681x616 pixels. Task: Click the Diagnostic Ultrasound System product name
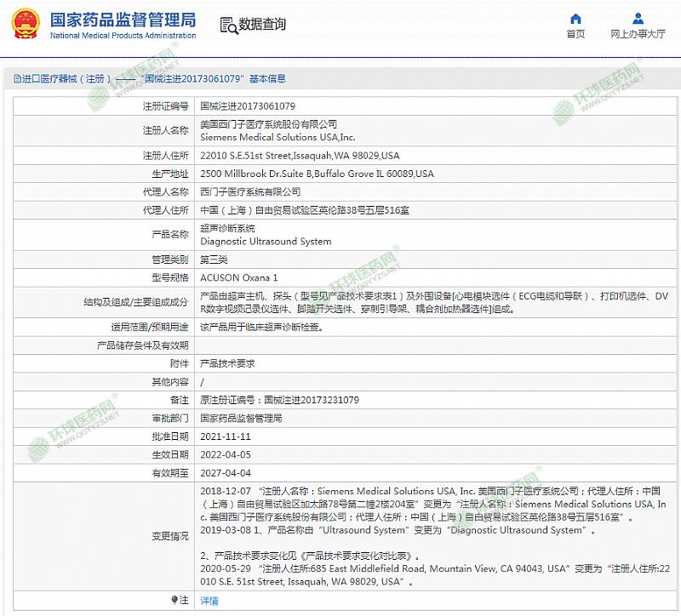pos(266,242)
